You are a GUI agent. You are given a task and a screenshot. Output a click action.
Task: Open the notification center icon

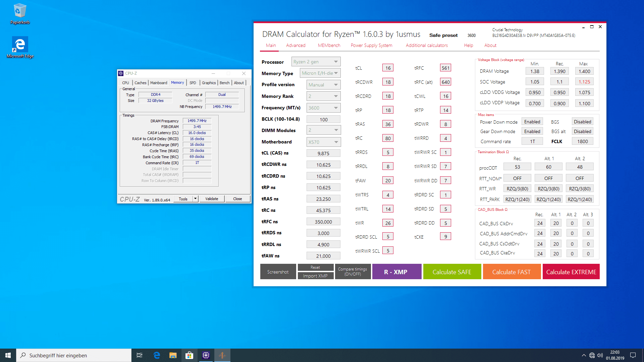tap(633, 355)
